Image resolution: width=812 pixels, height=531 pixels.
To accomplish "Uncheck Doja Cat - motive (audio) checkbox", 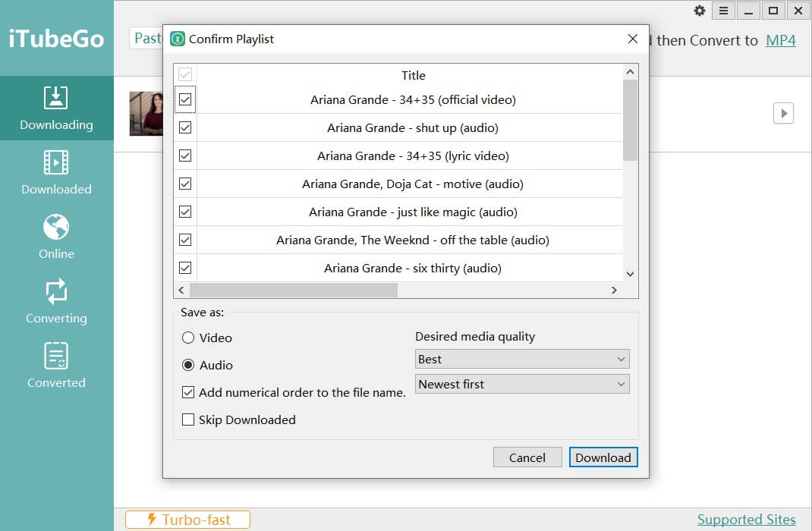I will click(185, 184).
